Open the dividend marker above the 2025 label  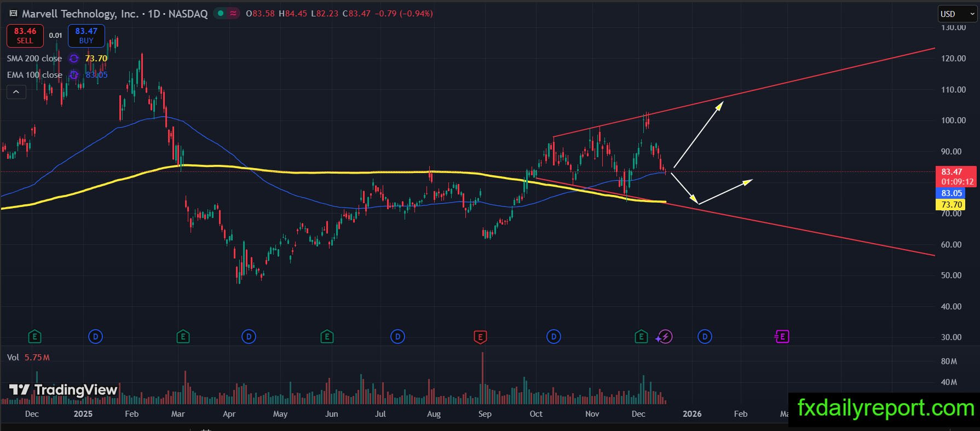click(95, 336)
